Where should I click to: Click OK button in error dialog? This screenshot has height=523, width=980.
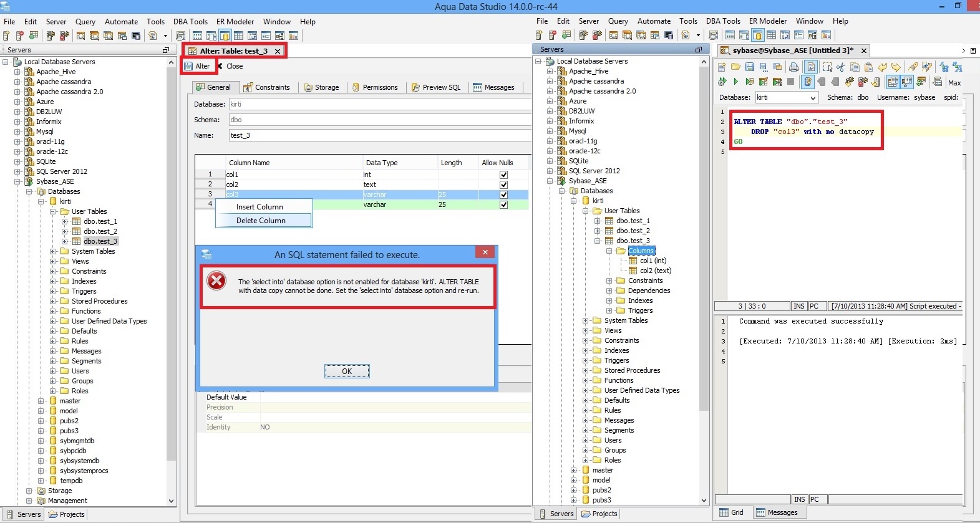[347, 371]
